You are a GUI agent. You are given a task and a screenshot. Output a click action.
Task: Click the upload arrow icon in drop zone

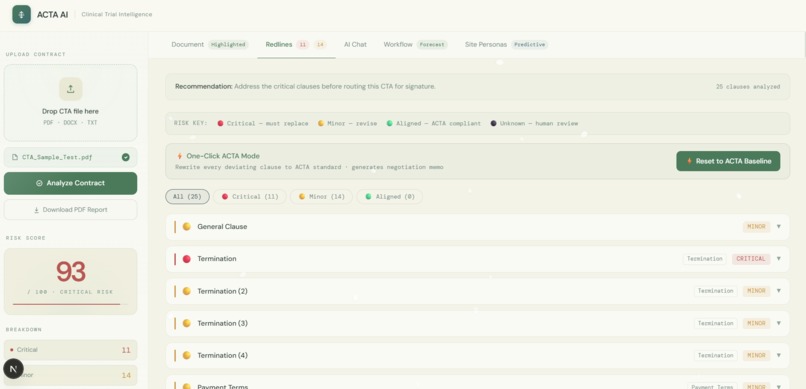[70, 89]
